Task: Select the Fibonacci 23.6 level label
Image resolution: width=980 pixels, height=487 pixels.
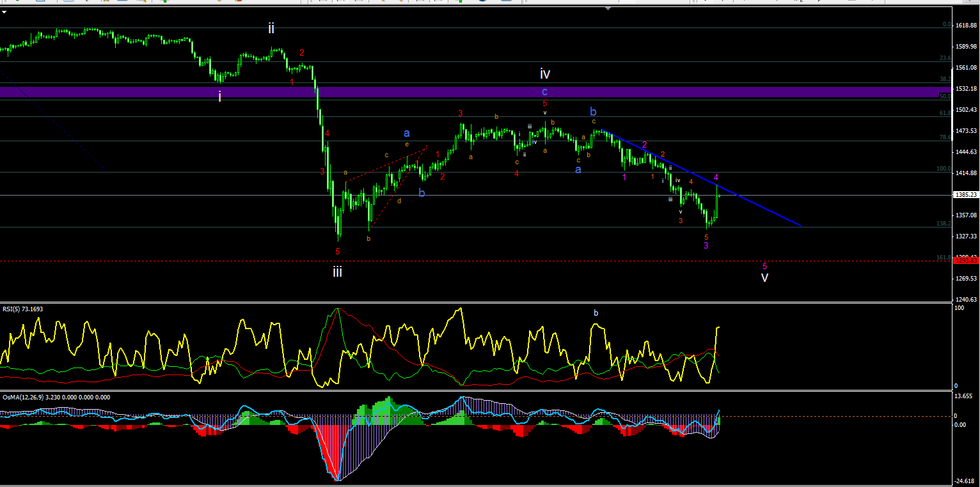Action: (x=945, y=58)
